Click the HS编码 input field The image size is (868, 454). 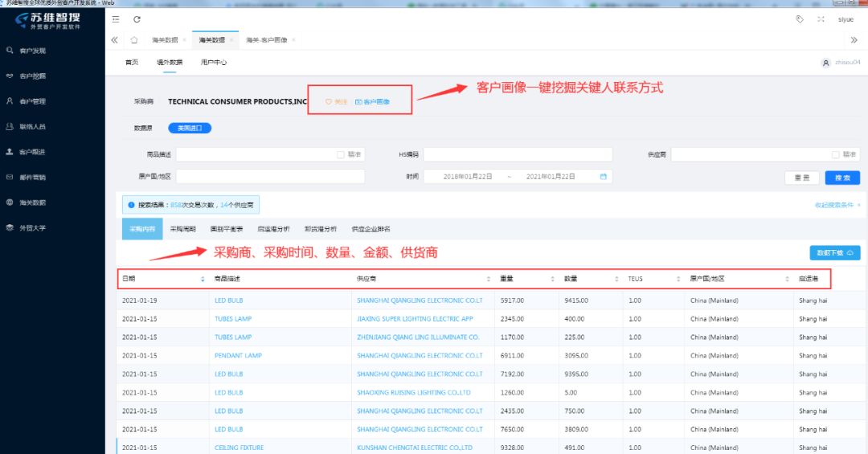pos(518,154)
